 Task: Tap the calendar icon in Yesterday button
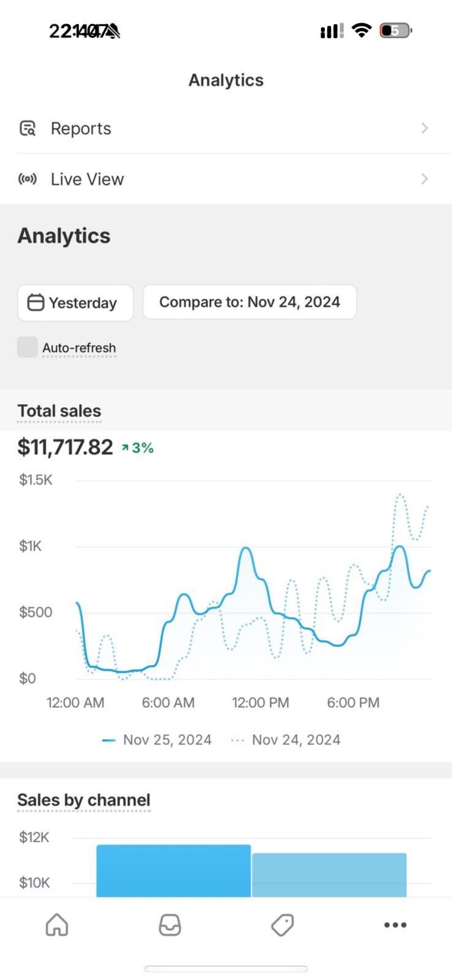tap(36, 302)
